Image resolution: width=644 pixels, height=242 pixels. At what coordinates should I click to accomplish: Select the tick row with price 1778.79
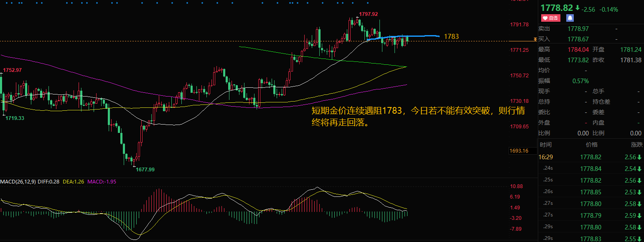point(591,216)
